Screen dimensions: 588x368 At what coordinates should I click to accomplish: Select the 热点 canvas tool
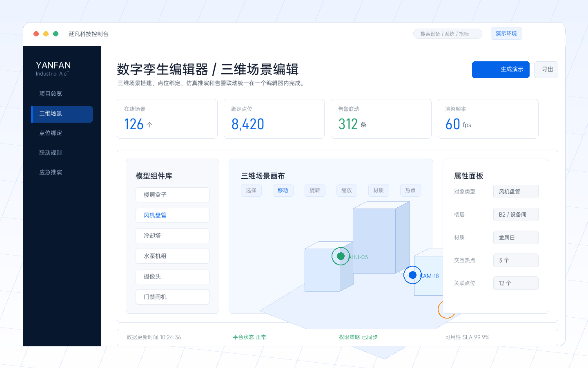(x=410, y=191)
